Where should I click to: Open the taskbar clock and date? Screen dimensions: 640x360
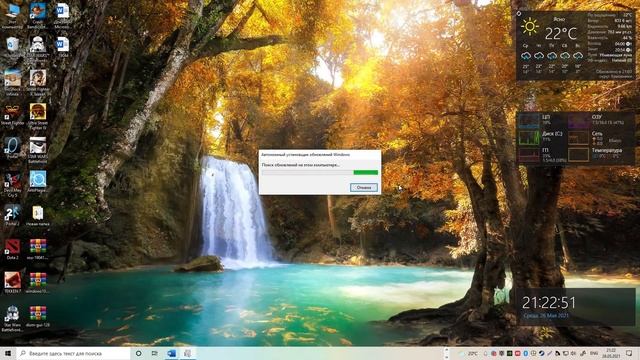(x=611, y=353)
